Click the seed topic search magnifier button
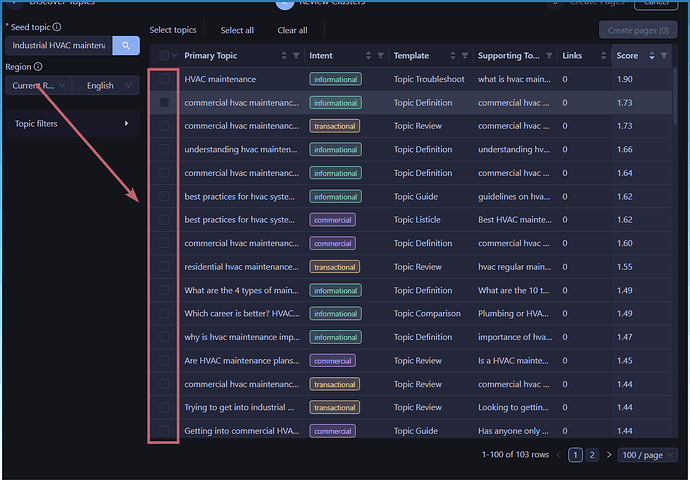This screenshot has height=481, width=690. pos(125,45)
